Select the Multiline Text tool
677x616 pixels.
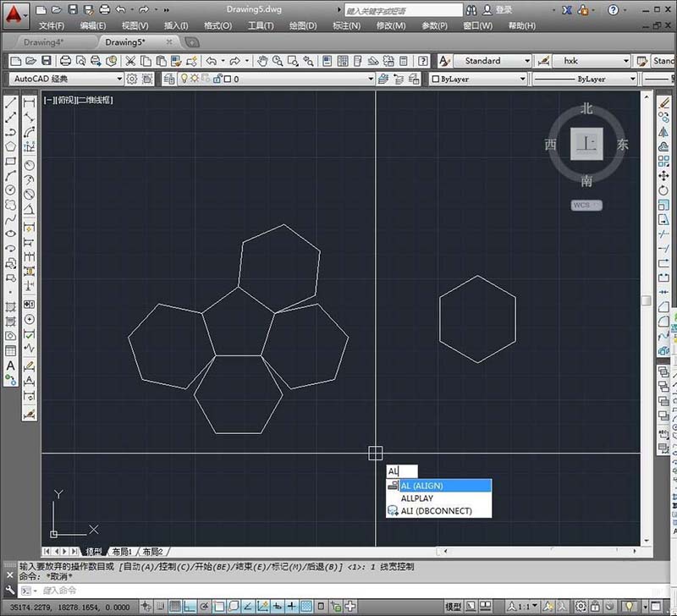[x=11, y=366]
